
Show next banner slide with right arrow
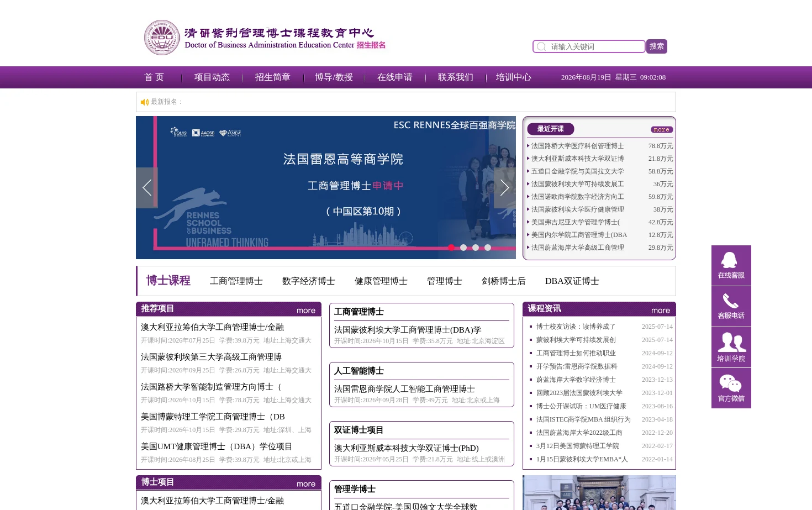tap(504, 188)
